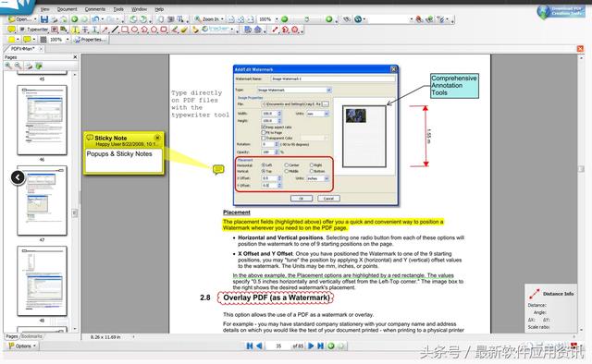Click the yellow fill color swatch
Screen dimensions: 592x364
[11, 40]
